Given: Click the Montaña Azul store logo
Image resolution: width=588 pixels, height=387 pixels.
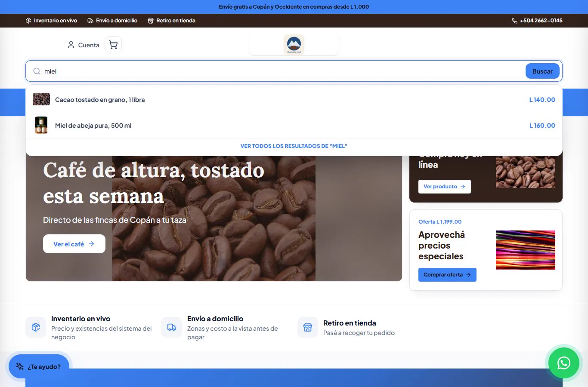Looking at the screenshot, I should [x=294, y=45].
